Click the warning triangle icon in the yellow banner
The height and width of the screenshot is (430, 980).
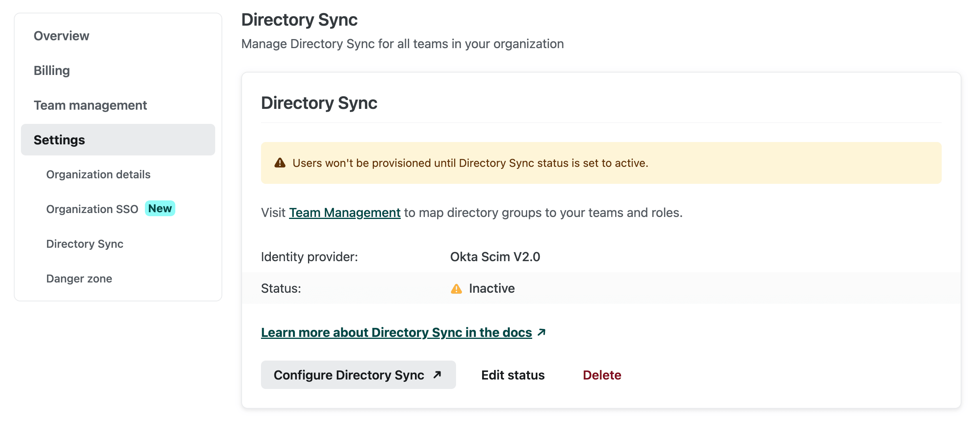tap(280, 163)
